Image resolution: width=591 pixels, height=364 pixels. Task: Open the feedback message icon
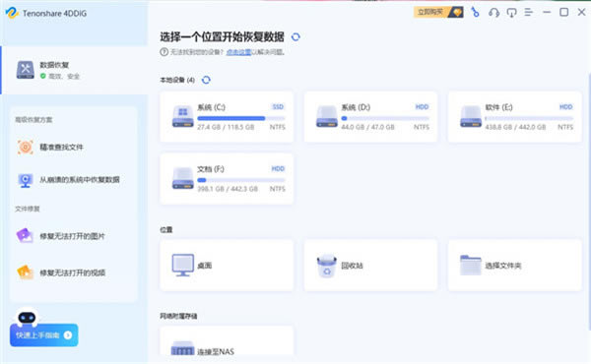click(511, 13)
